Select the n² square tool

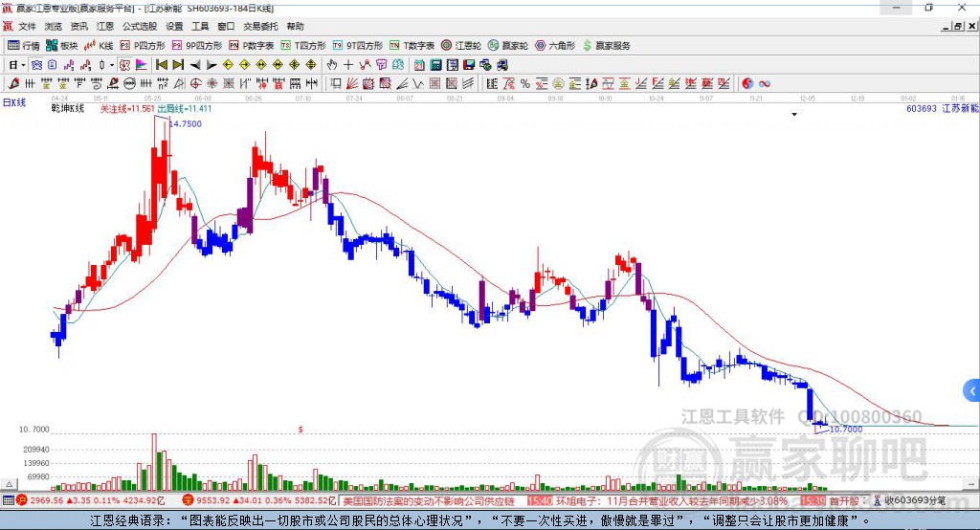coord(163,83)
